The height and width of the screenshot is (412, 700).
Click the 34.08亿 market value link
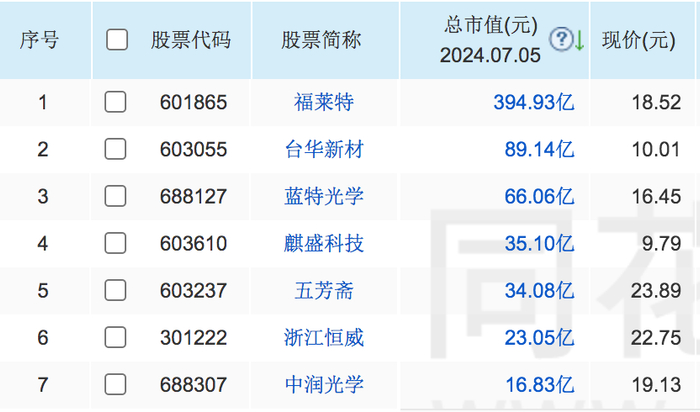(539, 291)
